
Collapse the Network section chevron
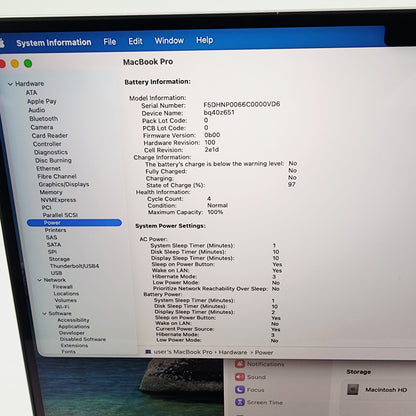[x=39, y=280]
